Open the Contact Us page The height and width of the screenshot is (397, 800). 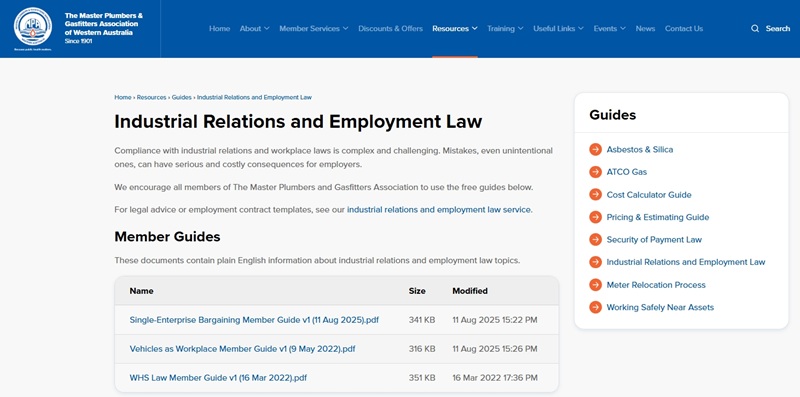click(684, 29)
